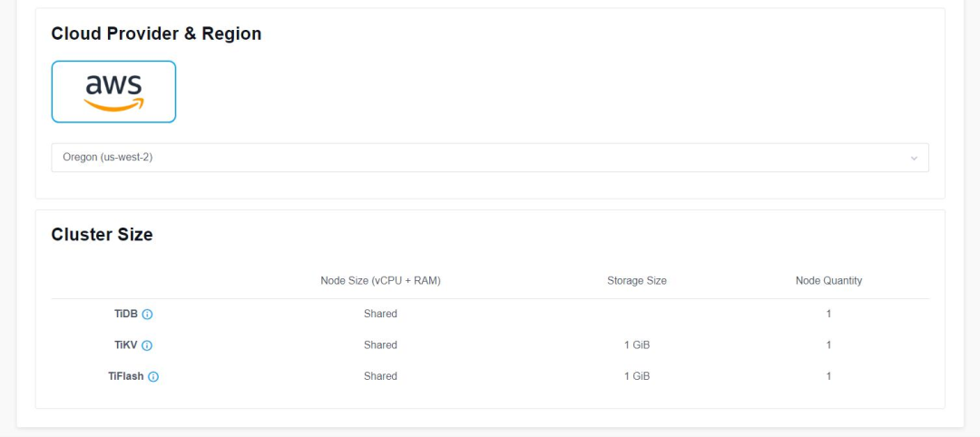Screen dimensions: 980x437
Task: Click the TiDB node quantity value
Action: (828, 314)
